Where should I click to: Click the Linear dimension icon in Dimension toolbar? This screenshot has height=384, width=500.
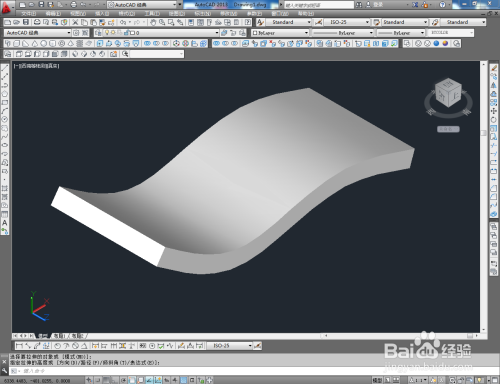(19, 346)
